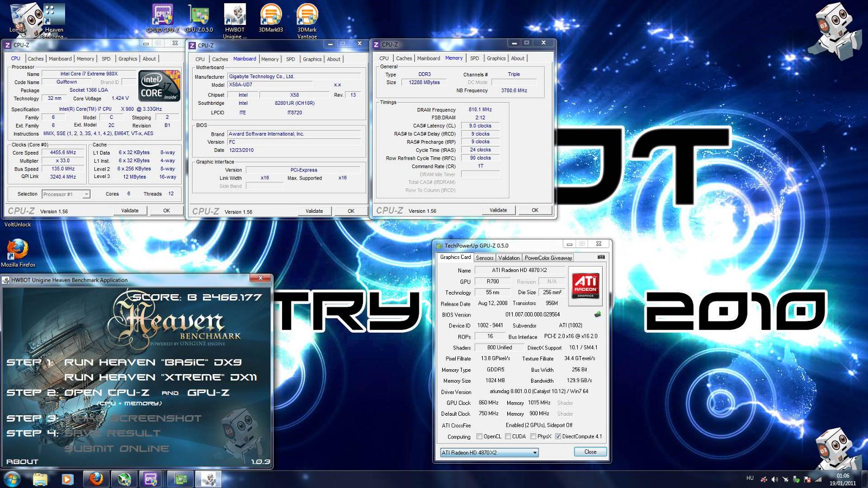
Task: Toggle CUDA checkbox in GPU-Z
Action: click(x=508, y=436)
